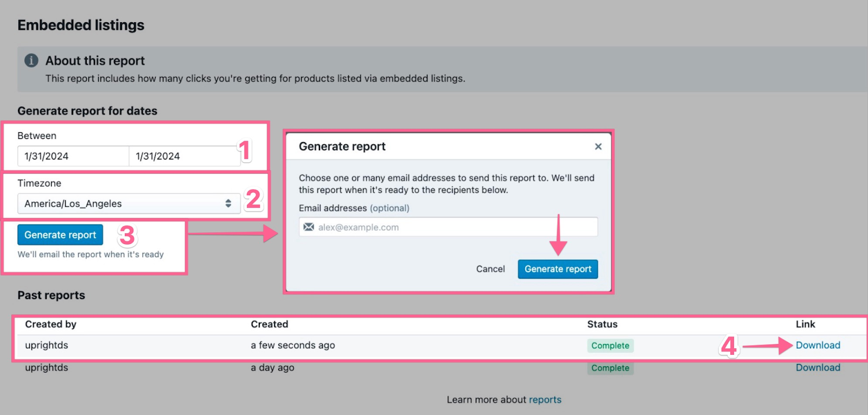This screenshot has width=868, height=415.
Task: Click Complete status badge of day-old report
Action: coord(610,368)
